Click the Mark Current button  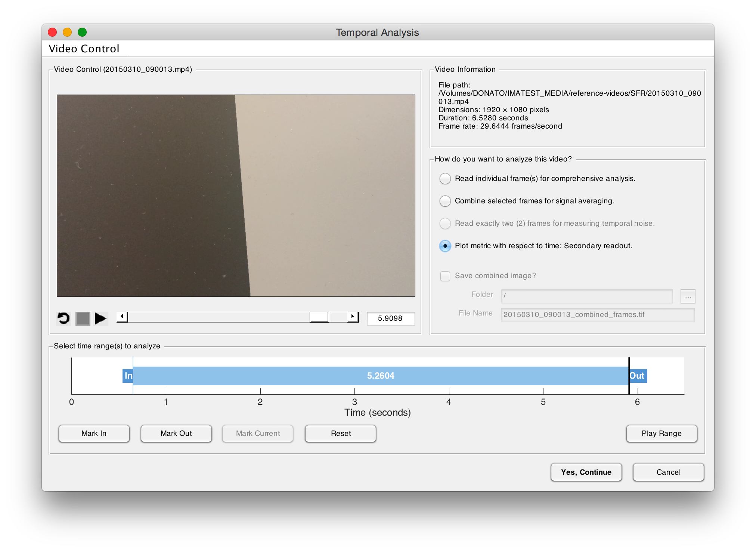pyautogui.click(x=258, y=434)
